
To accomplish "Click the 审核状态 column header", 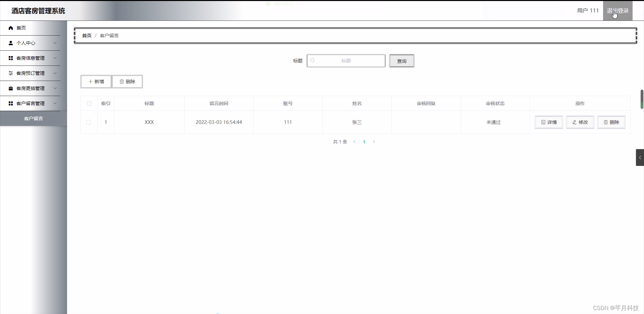I will click(x=495, y=103).
